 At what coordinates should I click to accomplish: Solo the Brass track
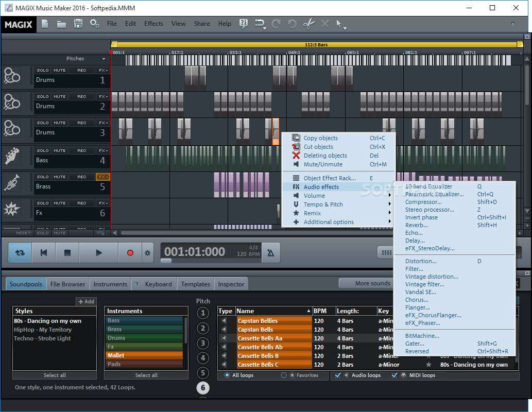[x=43, y=177]
